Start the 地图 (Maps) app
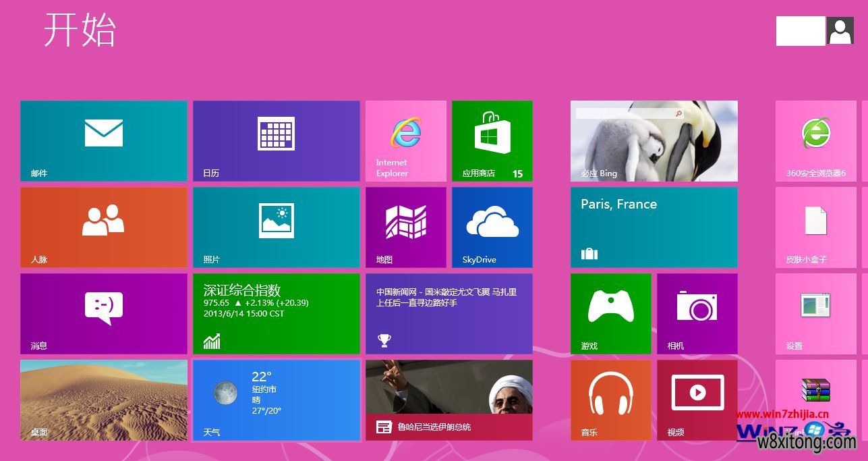The width and height of the screenshot is (868, 461). (x=405, y=227)
